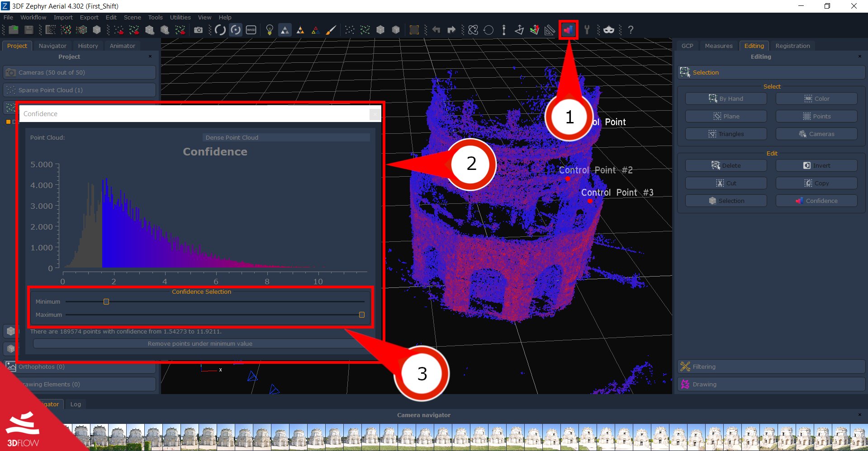868x451 pixels.
Task: Click the paintbrush toolbar icon
Action: (x=331, y=30)
